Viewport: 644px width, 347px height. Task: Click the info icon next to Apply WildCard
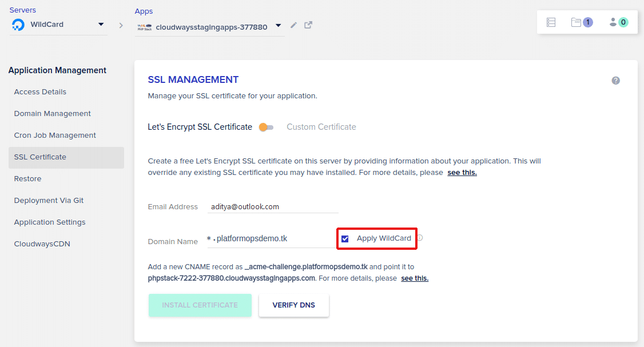pyautogui.click(x=420, y=238)
